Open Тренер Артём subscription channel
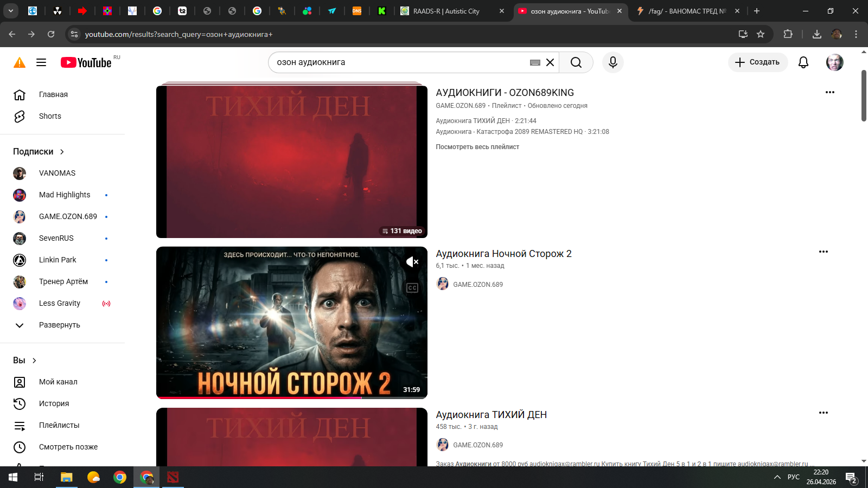 click(x=63, y=282)
